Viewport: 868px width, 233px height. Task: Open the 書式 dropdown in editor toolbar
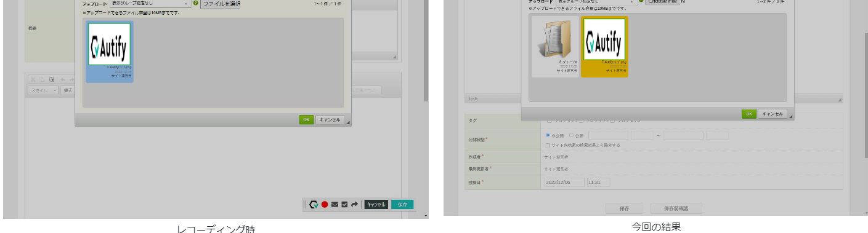(x=67, y=90)
